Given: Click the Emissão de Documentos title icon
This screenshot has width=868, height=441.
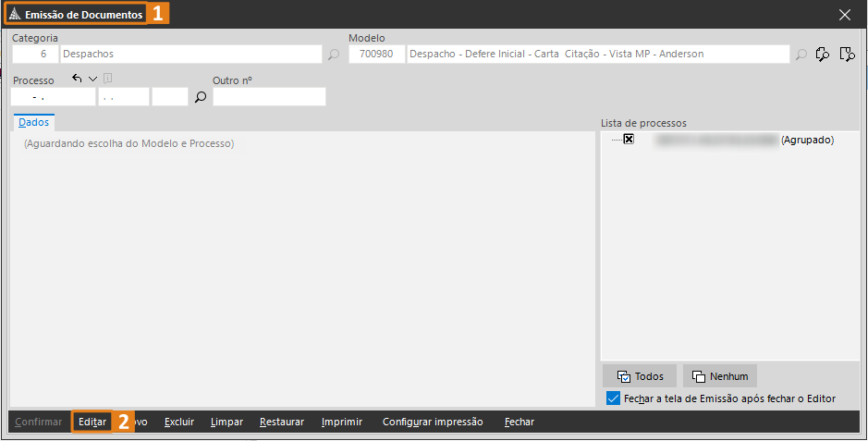Looking at the screenshot, I should point(15,15).
